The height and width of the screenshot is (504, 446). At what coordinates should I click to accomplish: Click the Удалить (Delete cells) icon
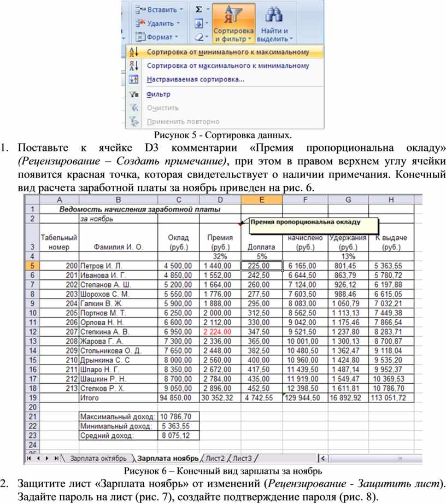140,23
